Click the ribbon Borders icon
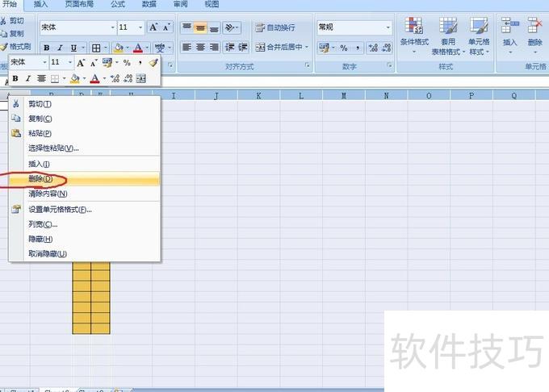Screen dimensions: 549x392 tap(96, 48)
